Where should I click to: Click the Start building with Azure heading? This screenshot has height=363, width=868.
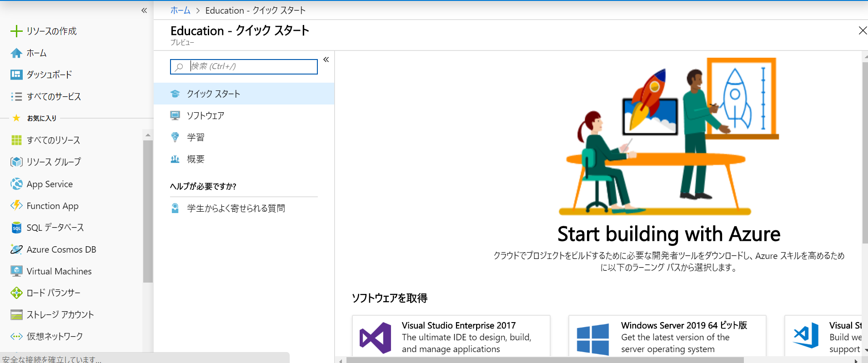[669, 234]
